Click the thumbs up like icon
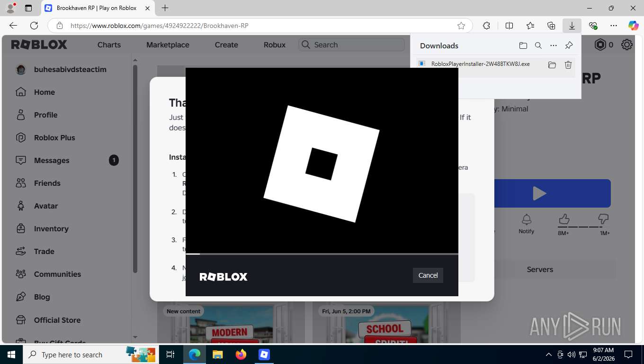 tap(563, 219)
